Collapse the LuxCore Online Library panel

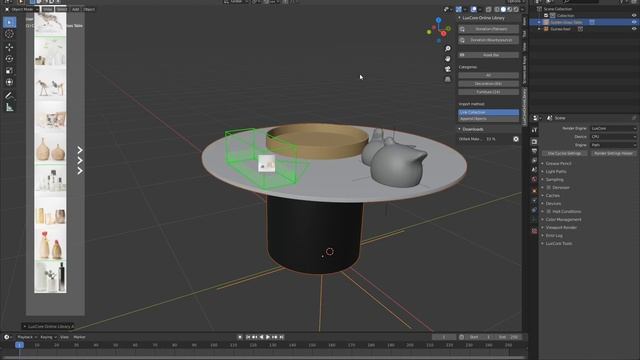tap(482, 18)
